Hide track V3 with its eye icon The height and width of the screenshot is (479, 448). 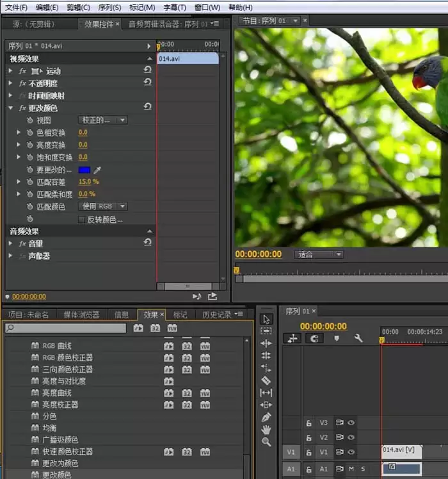(351, 423)
